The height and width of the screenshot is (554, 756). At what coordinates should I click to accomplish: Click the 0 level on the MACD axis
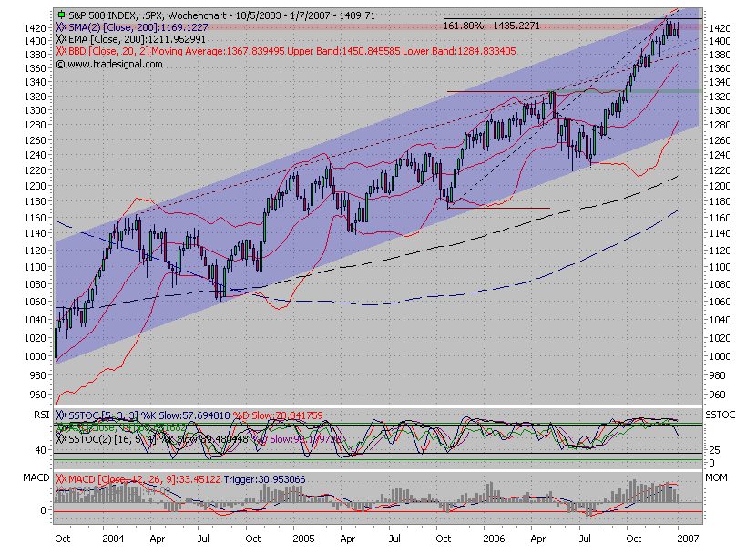[x=44, y=510]
